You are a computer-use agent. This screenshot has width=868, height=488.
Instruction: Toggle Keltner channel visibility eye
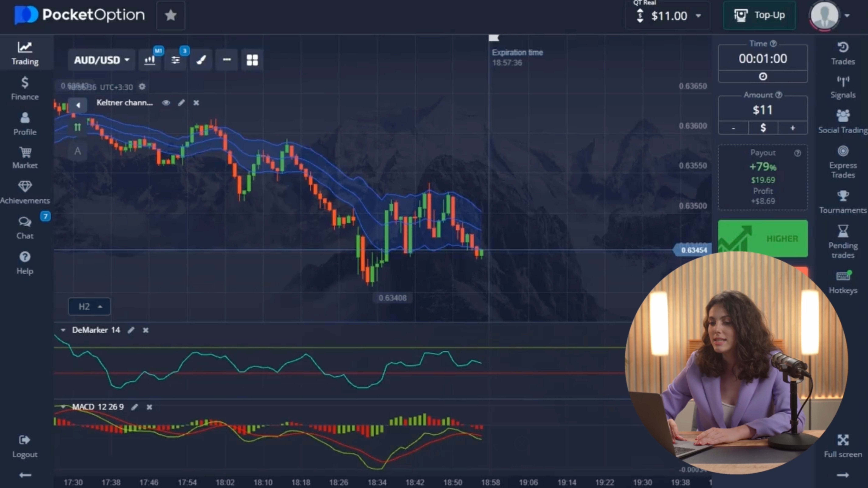(166, 103)
